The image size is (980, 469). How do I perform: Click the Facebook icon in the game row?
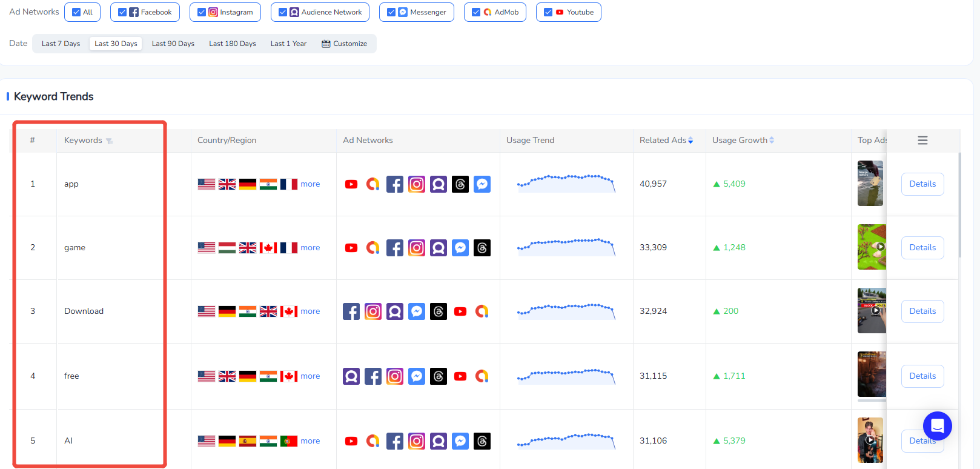click(x=395, y=248)
